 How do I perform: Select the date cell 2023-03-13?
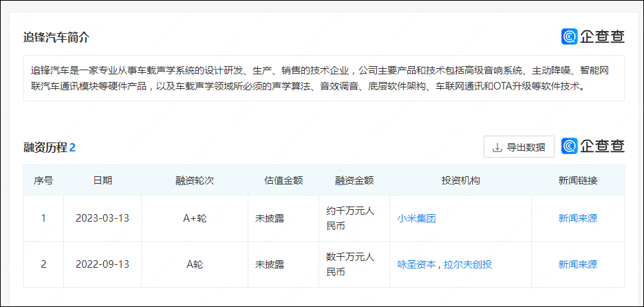pos(103,218)
